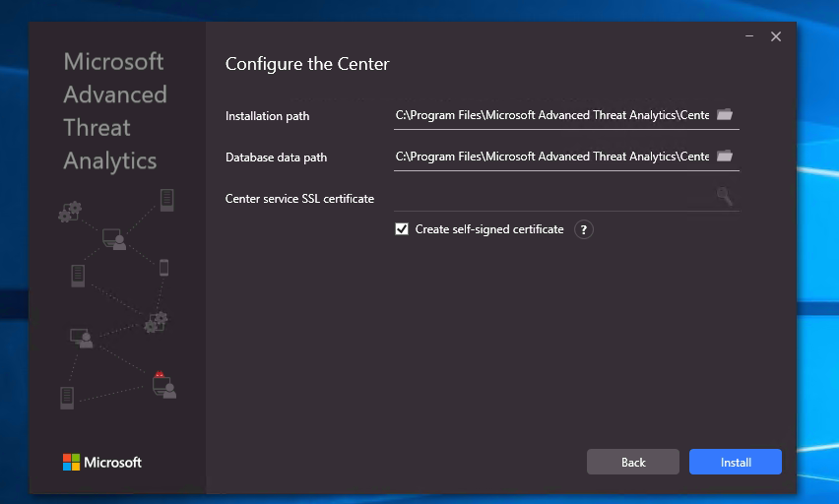Click the Microsoft logo
The width and height of the screenshot is (839, 504).
(102, 463)
